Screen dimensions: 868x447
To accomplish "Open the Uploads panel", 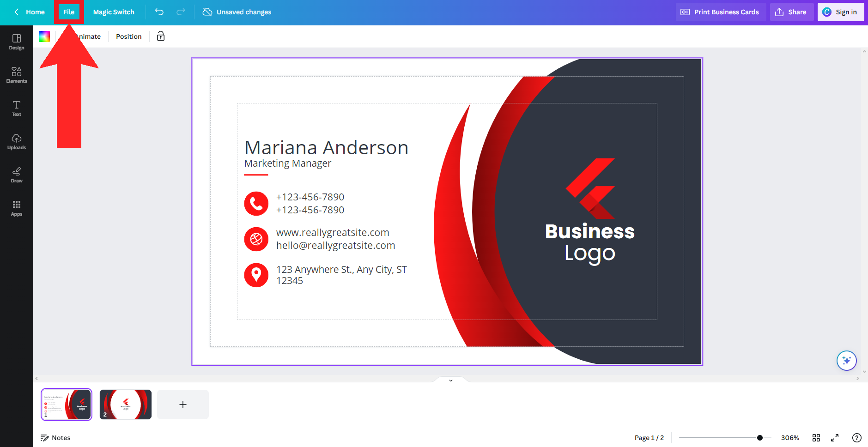I will tap(17, 141).
